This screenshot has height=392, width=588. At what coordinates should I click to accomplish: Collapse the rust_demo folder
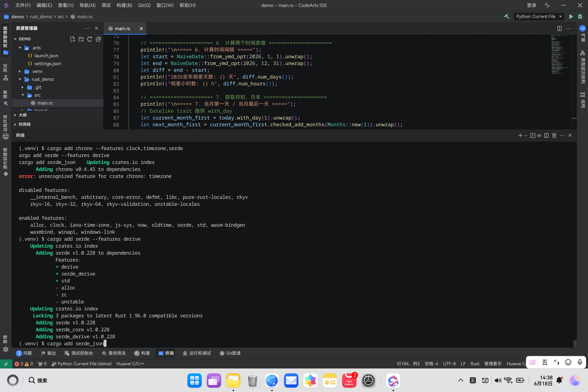click(x=20, y=79)
